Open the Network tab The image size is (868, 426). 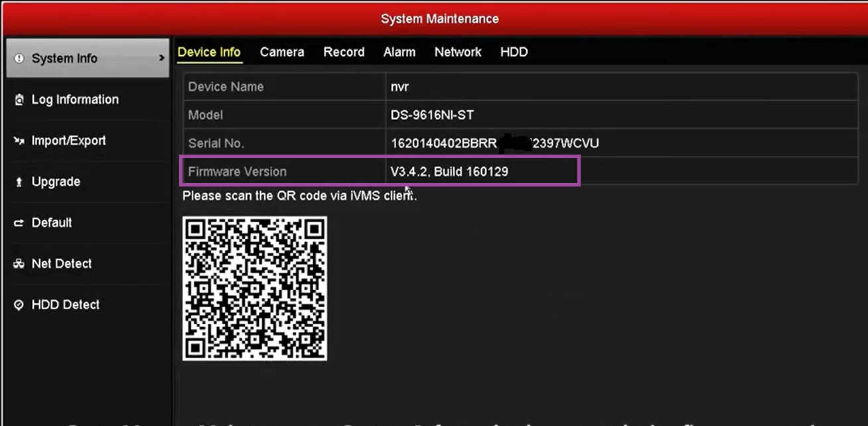(458, 52)
